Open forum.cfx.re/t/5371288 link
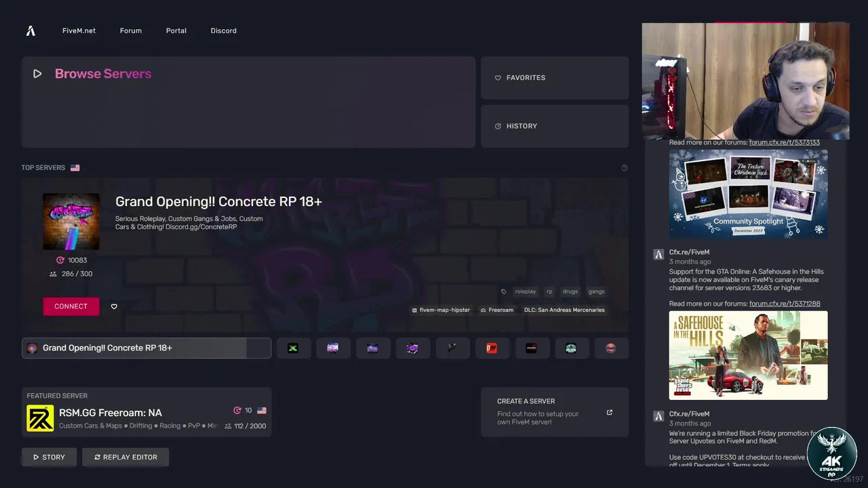868x488 pixels. pyautogui.click(x=785, y=304)
